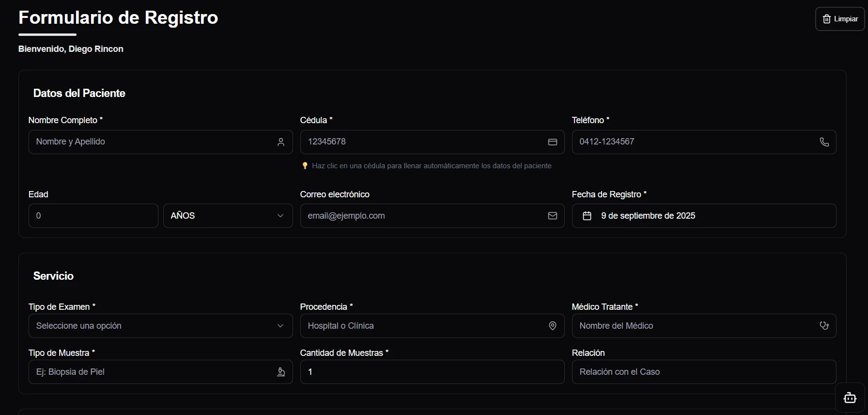Image resolution: width=868 pixels, height=415 pixels.
Task: Click into the Cédula input field
Action: (421, 142)
